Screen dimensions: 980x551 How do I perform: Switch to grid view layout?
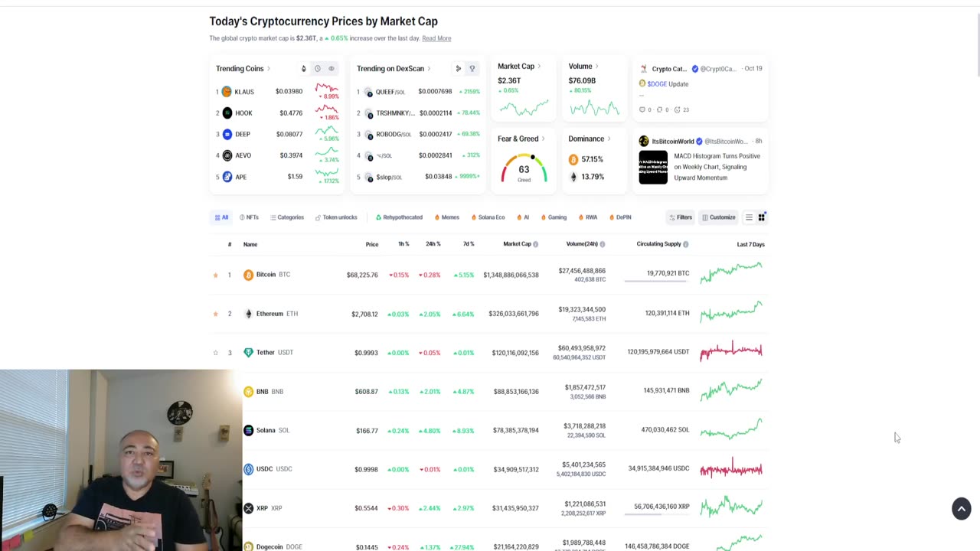762,217
